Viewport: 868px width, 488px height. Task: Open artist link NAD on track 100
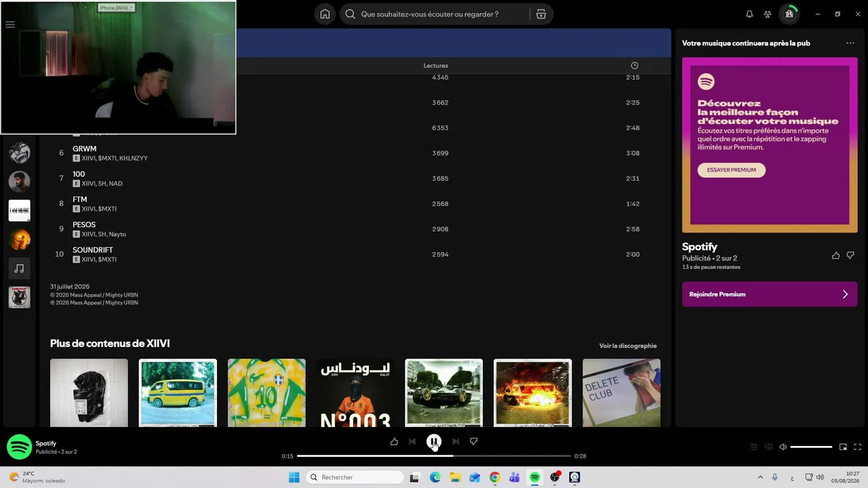(x=115, y=184)
